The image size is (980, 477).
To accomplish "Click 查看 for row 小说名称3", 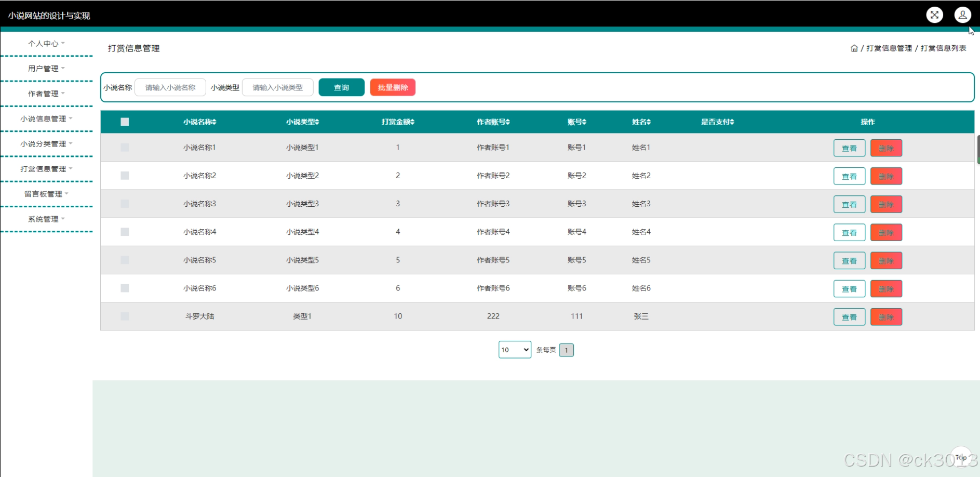I will coord(849,204).
